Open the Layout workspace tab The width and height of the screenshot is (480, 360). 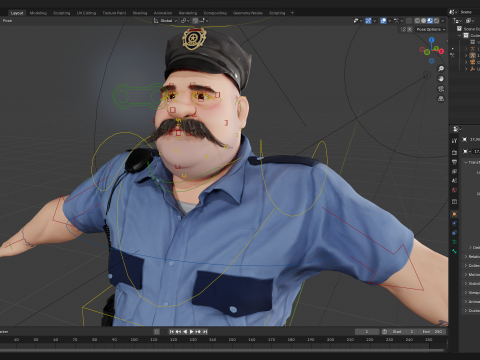click(17, 13)
